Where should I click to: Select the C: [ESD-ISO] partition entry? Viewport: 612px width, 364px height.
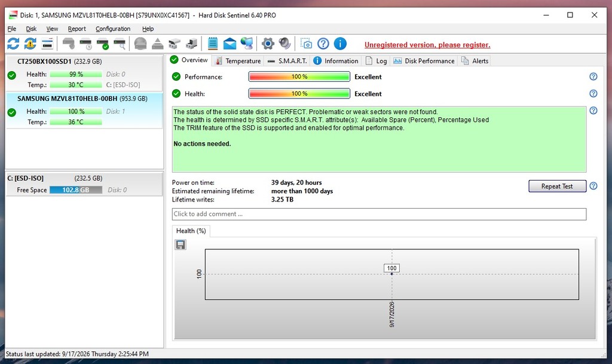[84, 184]
